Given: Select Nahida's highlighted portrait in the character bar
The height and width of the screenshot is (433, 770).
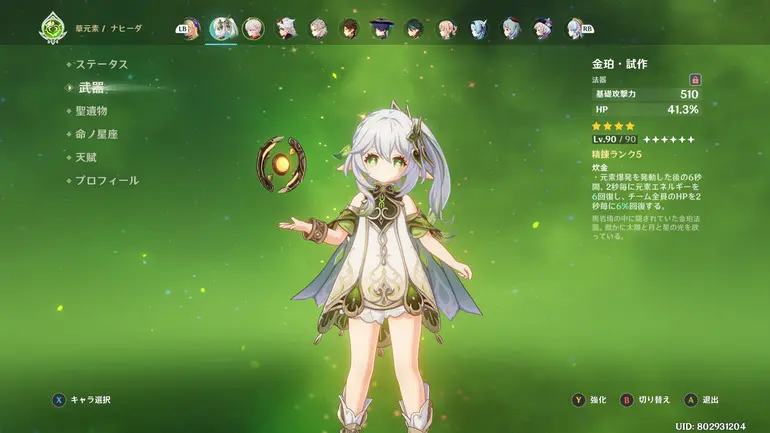Looking at the screenshot, I should coord(222,28).
